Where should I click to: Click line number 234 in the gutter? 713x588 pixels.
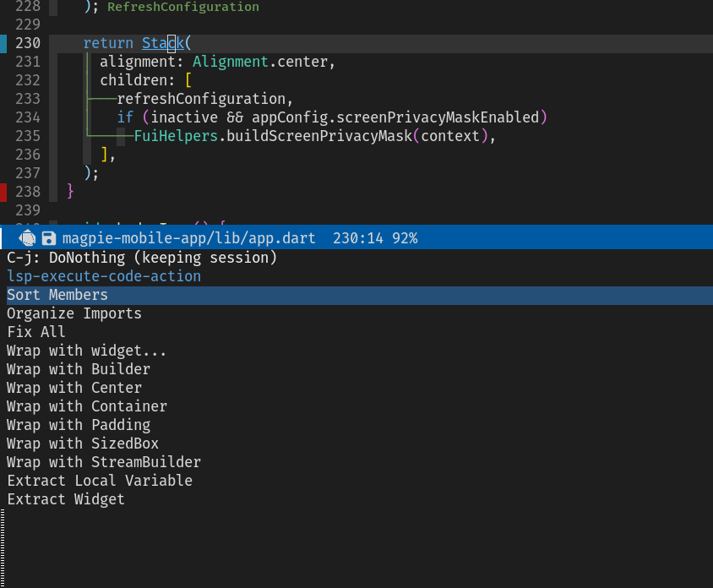point(28,117)
